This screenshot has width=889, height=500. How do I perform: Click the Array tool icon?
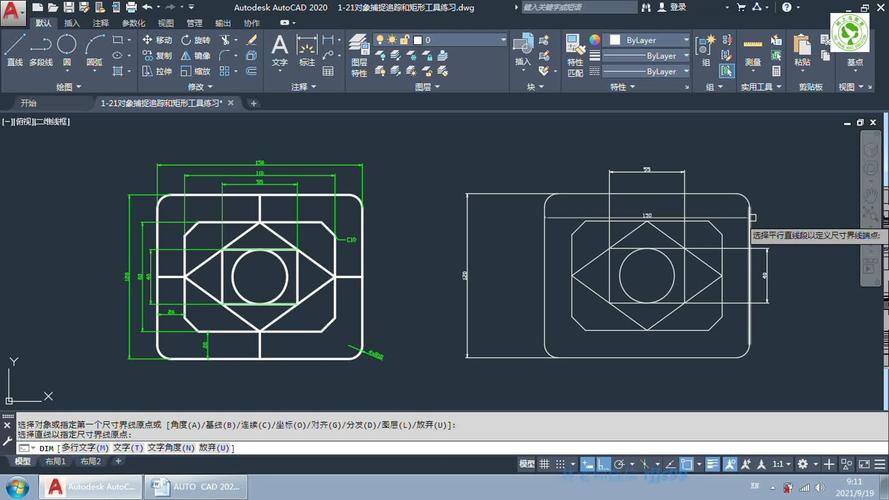225,71
